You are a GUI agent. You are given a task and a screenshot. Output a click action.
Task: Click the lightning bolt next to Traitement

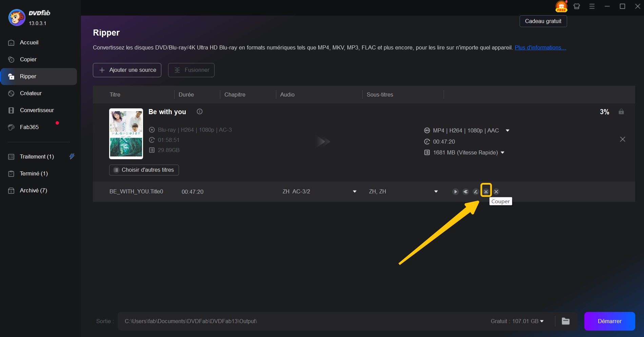(72, 156)
